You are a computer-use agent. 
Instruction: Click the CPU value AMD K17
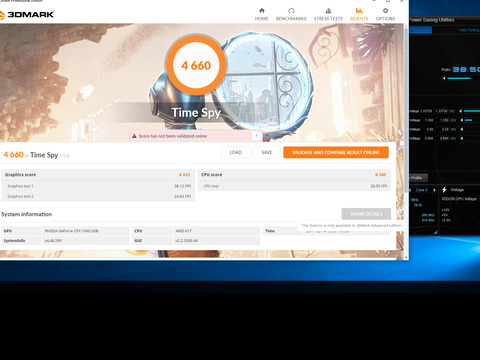183,231
